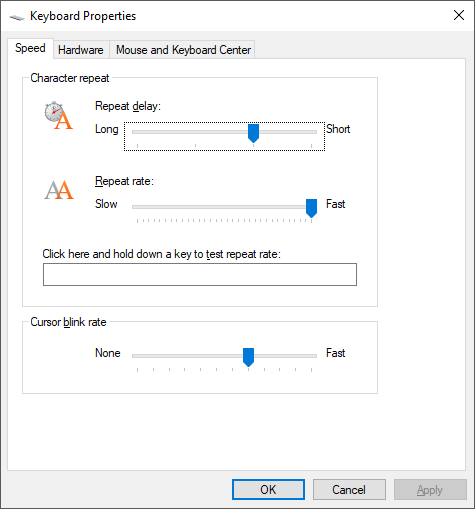Click the Repeat delay slider thumb

(253, 133)
